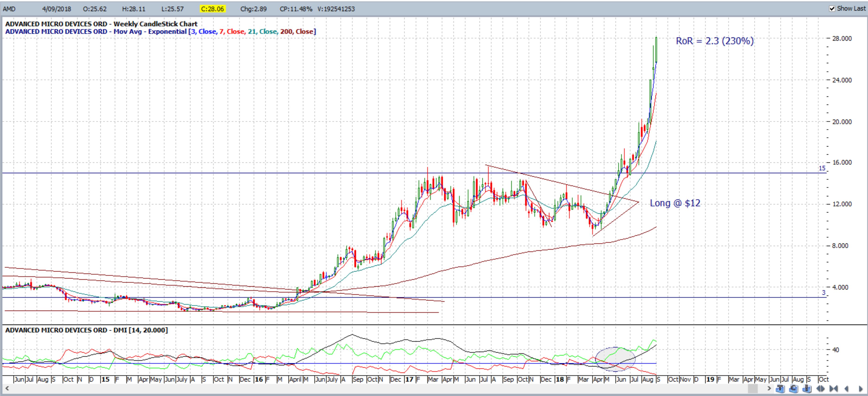Click the '19' year marker on time axis
Image resolution: width=868 pixels, height=396 pixels.
click(x=710, y=380)
